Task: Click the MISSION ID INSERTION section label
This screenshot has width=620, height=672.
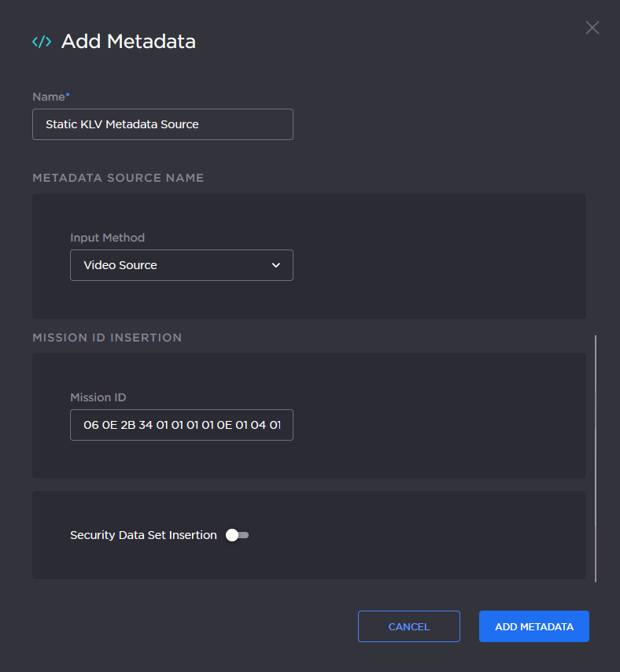Action: (x=107, y=337)
